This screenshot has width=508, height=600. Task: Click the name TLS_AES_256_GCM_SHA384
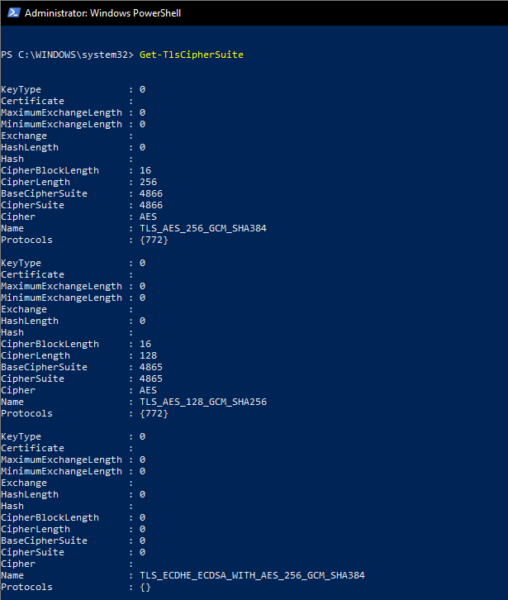click(x=203, y=228)
